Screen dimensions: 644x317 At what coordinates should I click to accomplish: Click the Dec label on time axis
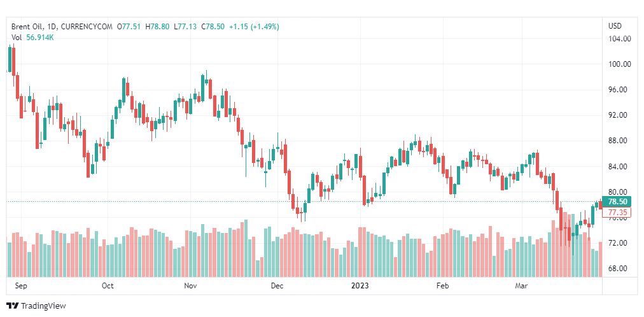pyautogui.click(x=277, y=286)
